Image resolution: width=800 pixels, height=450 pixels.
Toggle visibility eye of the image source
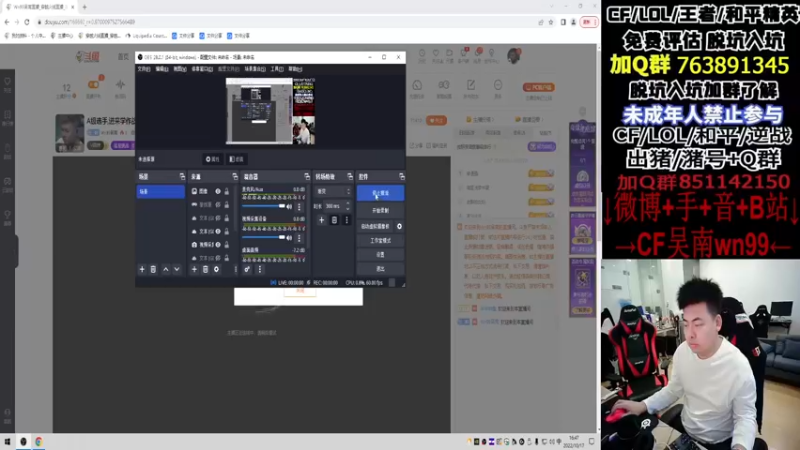pos(218,191)
